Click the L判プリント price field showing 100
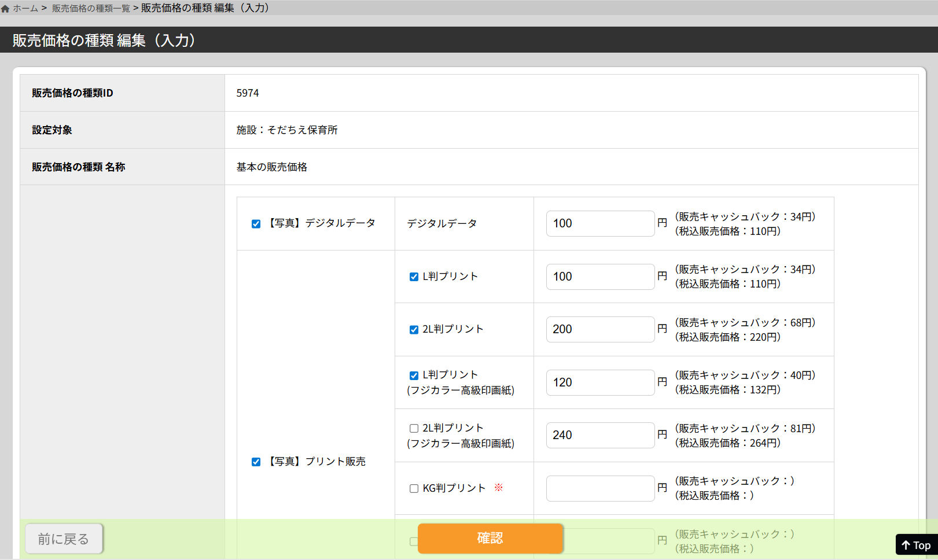This screenshot has height=560, width=938. (600, 277)
